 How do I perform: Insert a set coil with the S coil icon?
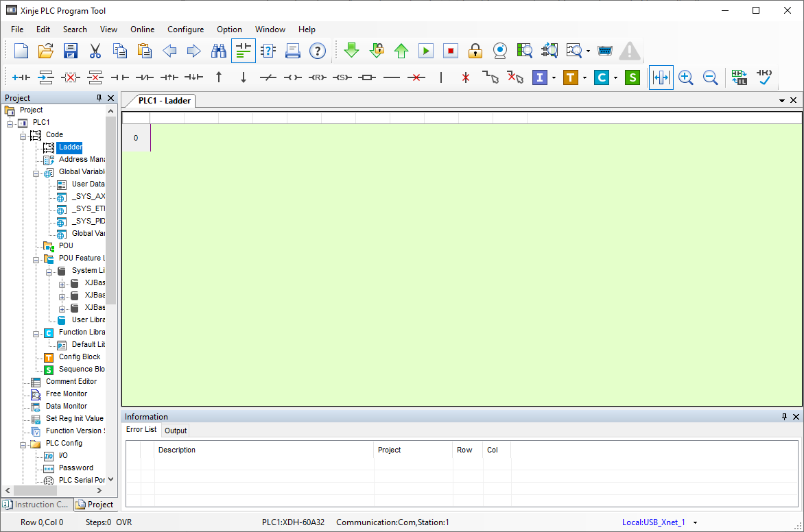pos(342,77)
